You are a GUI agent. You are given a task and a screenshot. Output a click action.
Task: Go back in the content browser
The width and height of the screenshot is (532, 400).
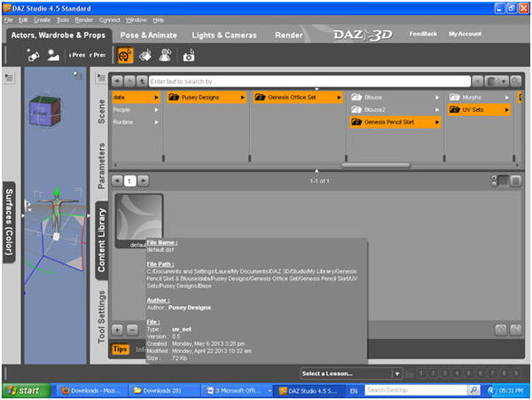coord(117,82)
